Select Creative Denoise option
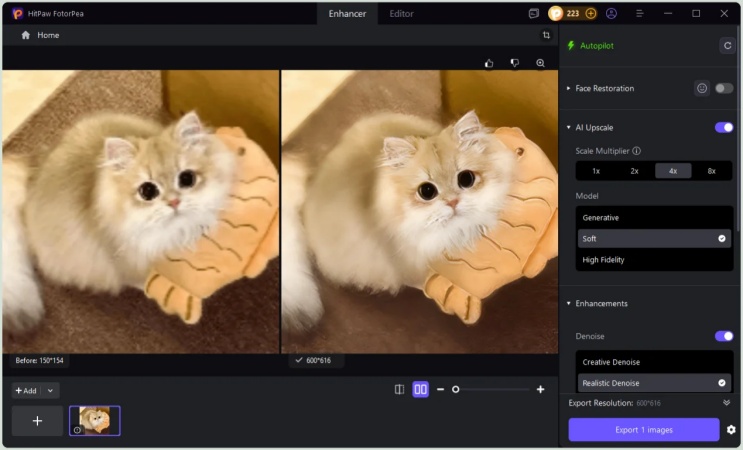 pyautogui.click(x=654, y=362)
